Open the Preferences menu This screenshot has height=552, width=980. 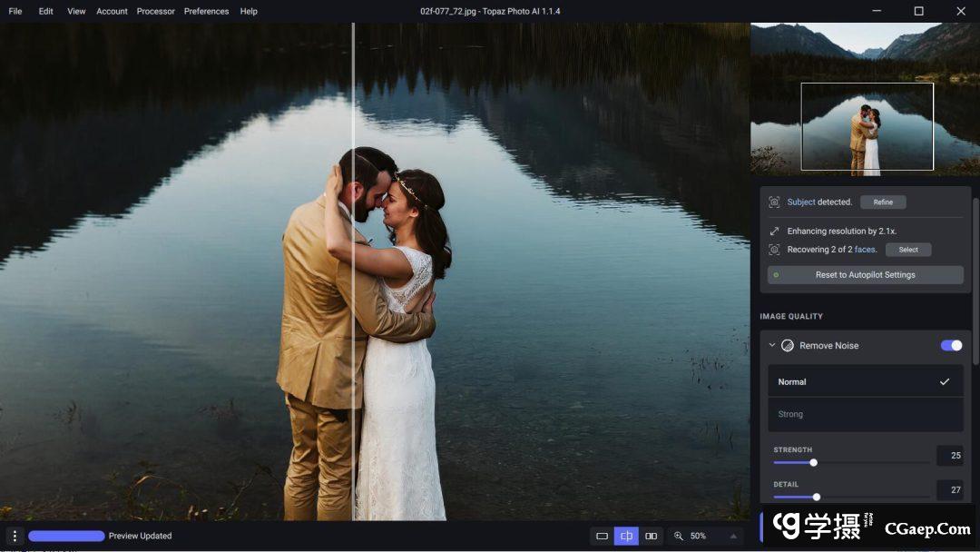click(x=206, y=12)
